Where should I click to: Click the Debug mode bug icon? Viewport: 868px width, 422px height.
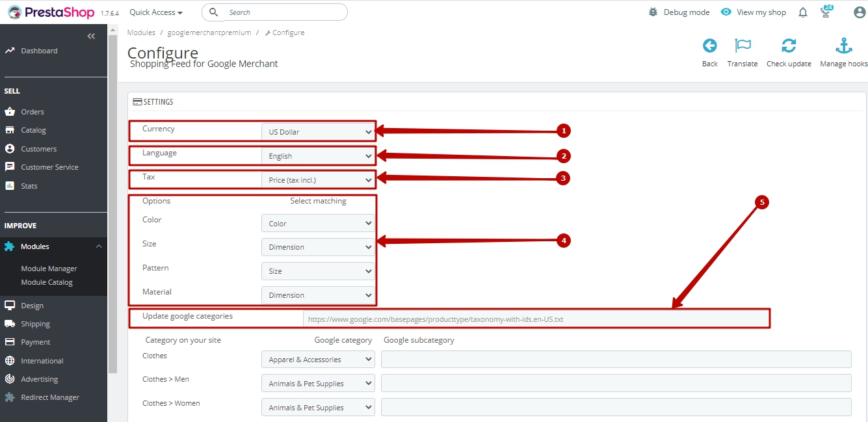pyautogui.click(x=653, y=12)
